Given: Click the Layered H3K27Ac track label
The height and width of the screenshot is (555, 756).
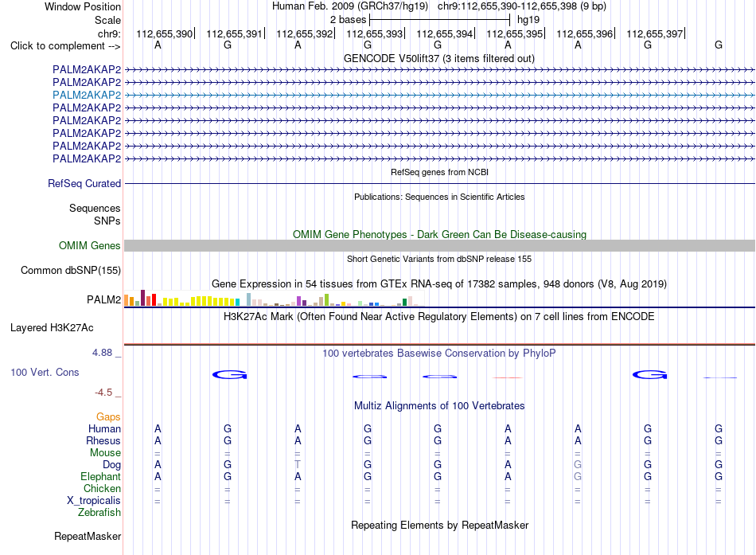Looking at the screenshot, I should click(x=52, y=328).
